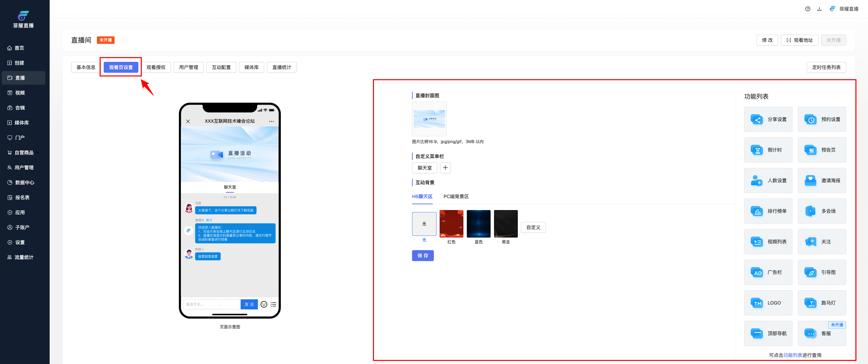The image size is (868, 364).
Task: Select the 无 background option
Action: coord(424,224)
